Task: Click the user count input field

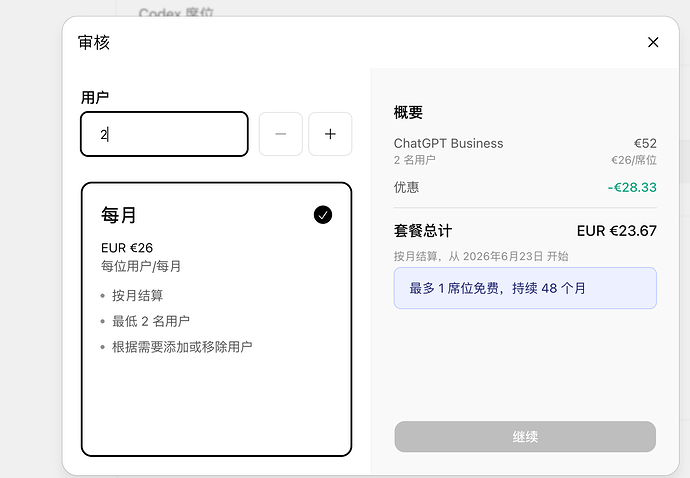Action: coord(164,134)
